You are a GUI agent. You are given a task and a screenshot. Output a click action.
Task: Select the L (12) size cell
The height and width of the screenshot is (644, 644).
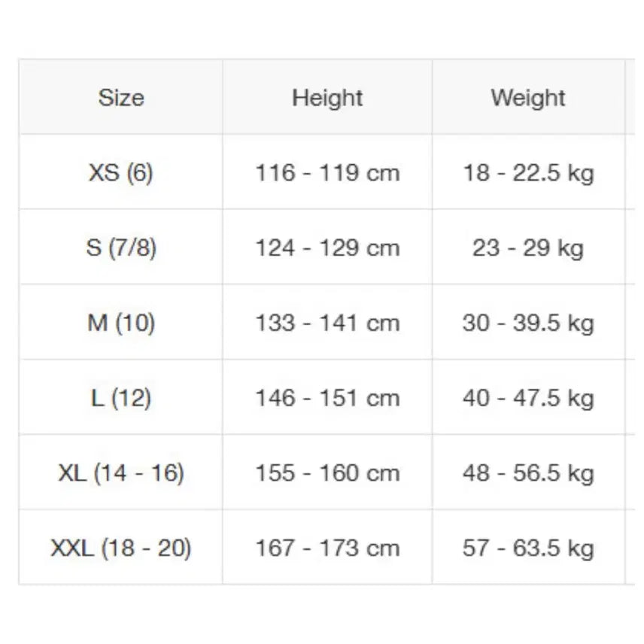point(121,398)
